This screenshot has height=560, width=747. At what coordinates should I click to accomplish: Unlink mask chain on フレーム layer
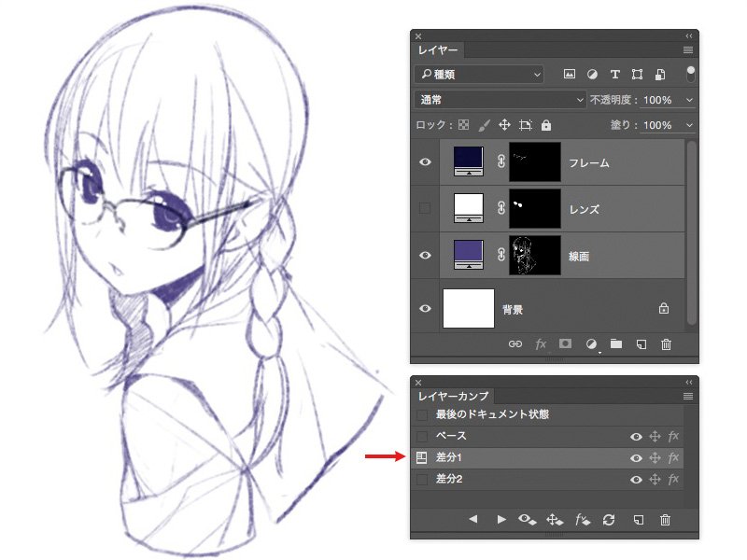[x=501, y=161]
